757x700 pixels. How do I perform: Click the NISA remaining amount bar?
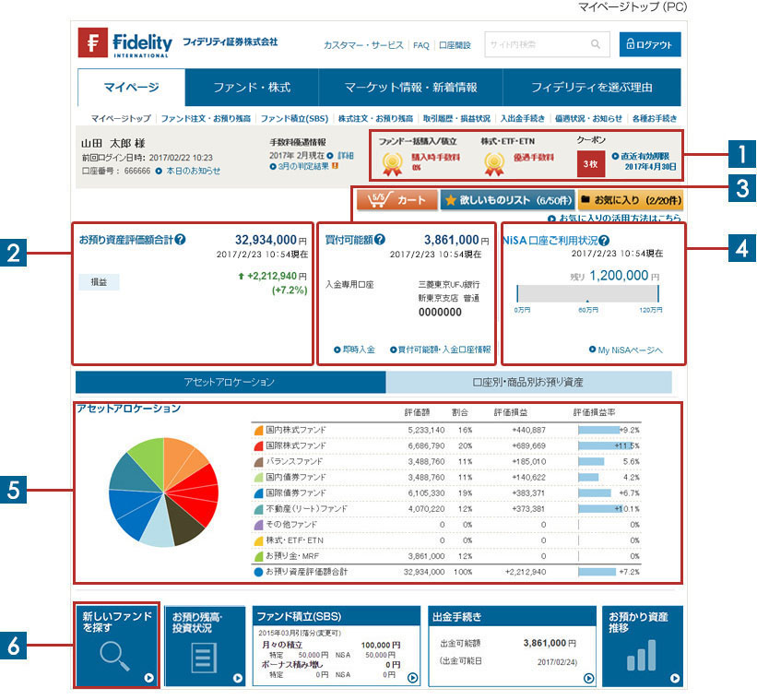pos(587,293)
